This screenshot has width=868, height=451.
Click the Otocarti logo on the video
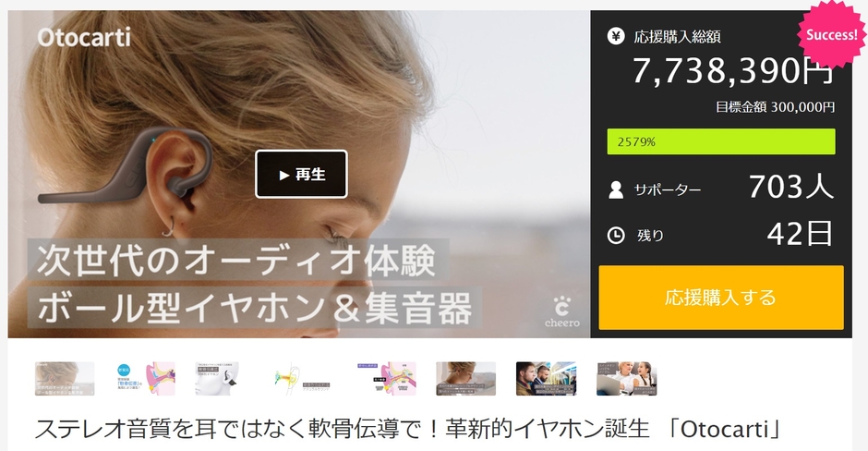coord(84,37)
